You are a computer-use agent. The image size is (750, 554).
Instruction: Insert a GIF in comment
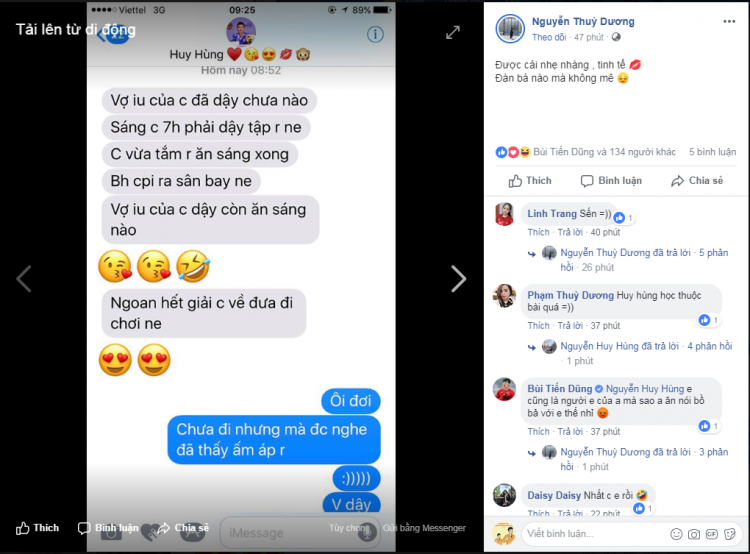[712, 534]
